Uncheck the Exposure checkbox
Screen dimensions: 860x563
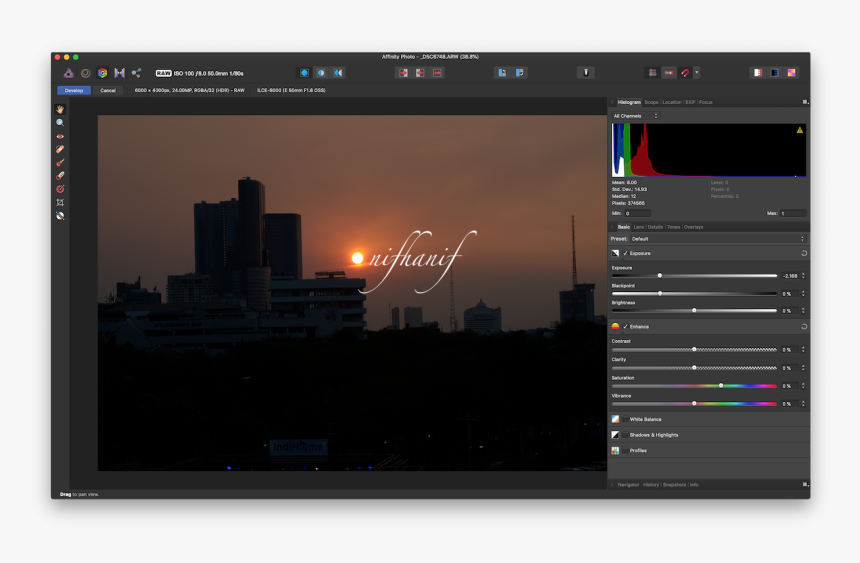click(x=625, y=254)
